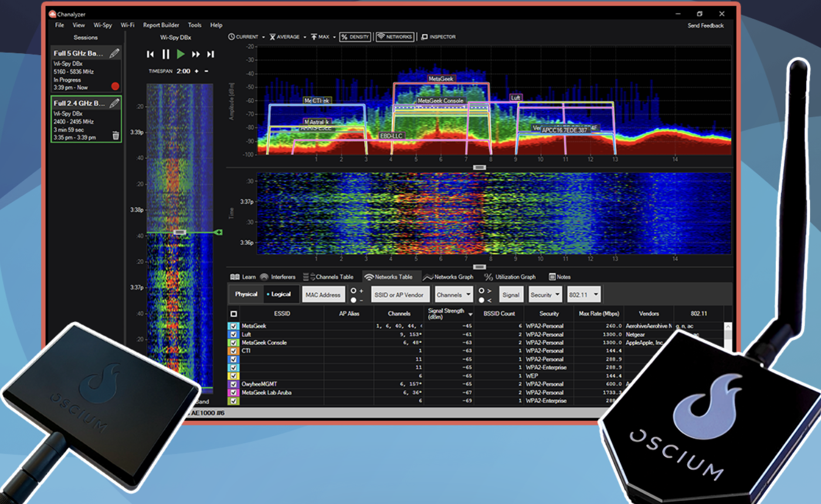Uncheck the Luft network row checkbox
The width and height of the screenshot is (821, 504).
click(x=233, y=335)
